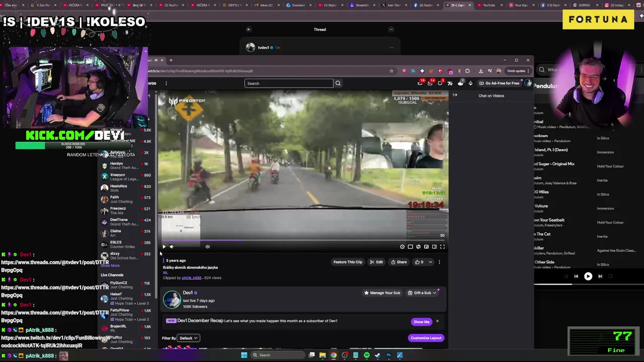Open clip more options three dots
Screen dimensions: 644x362
pyautogui.click(x=439, y=262)
